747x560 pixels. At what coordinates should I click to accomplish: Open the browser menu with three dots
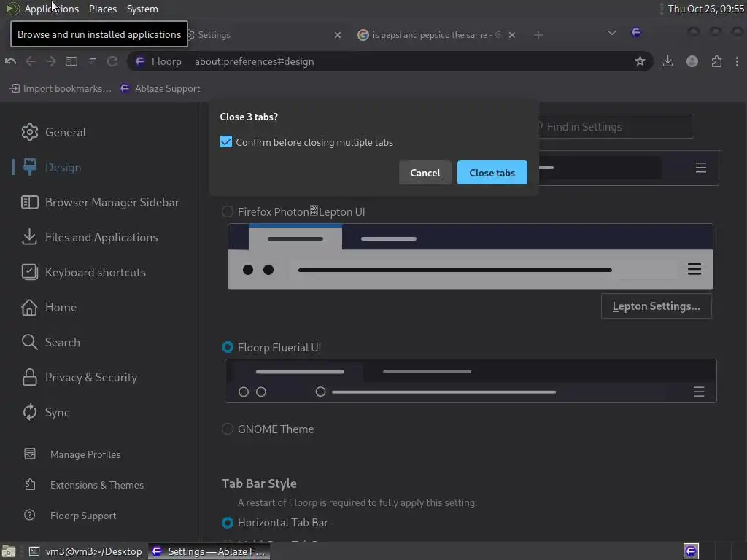[x=737, y=61]
